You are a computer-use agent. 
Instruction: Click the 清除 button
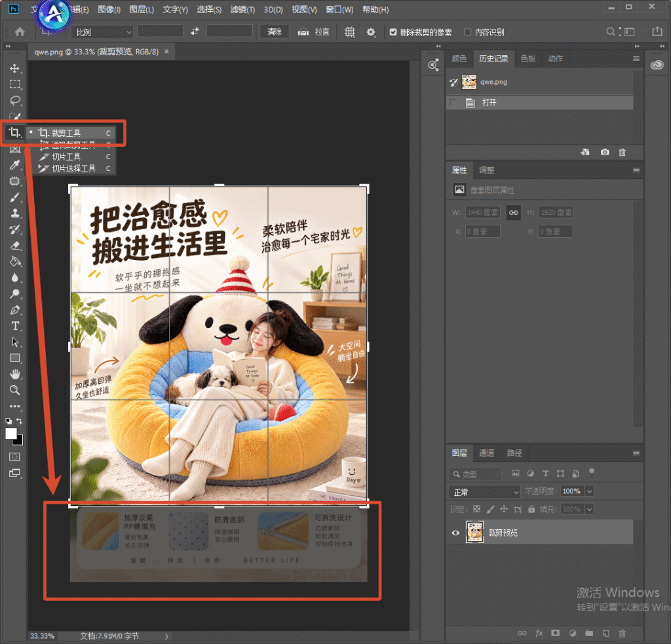tap(275, 31)
